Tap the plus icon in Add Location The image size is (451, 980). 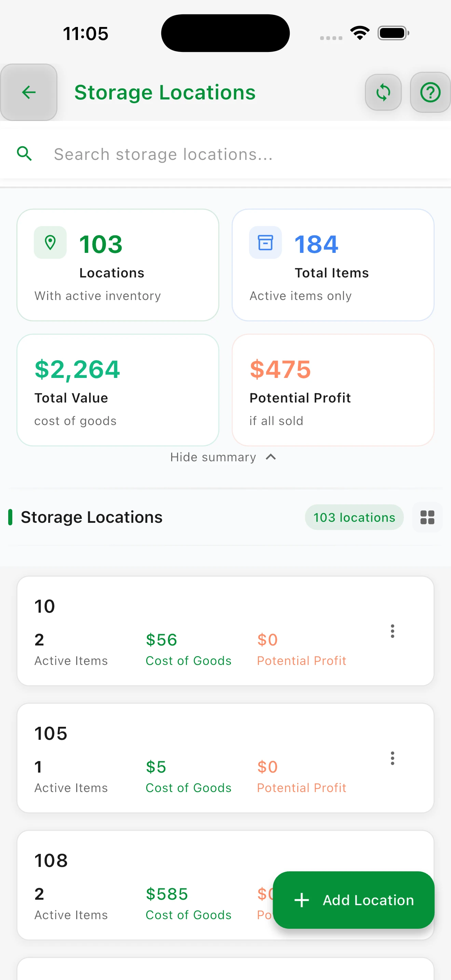(302, 900)
